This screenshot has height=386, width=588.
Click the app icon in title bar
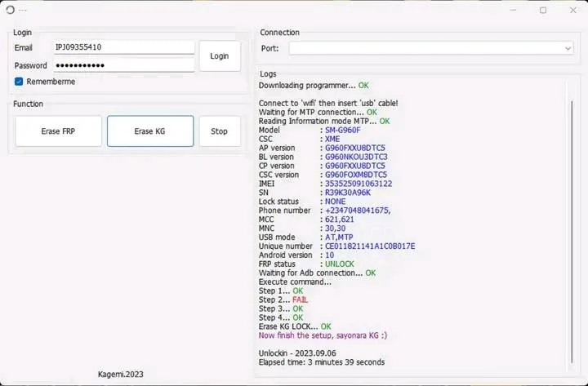coord(10,10)
